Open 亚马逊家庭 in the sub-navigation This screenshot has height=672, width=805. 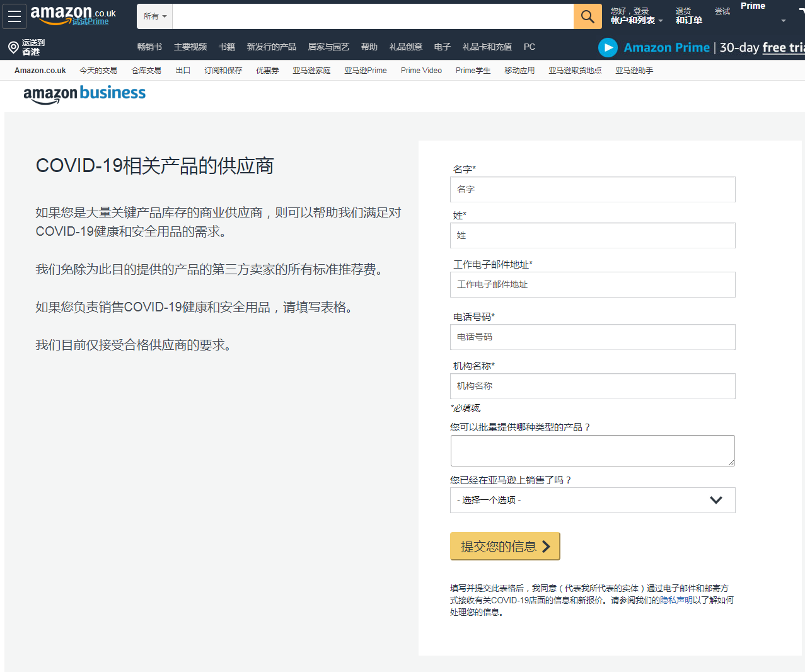pyautogui.click(x=311, y=71)
